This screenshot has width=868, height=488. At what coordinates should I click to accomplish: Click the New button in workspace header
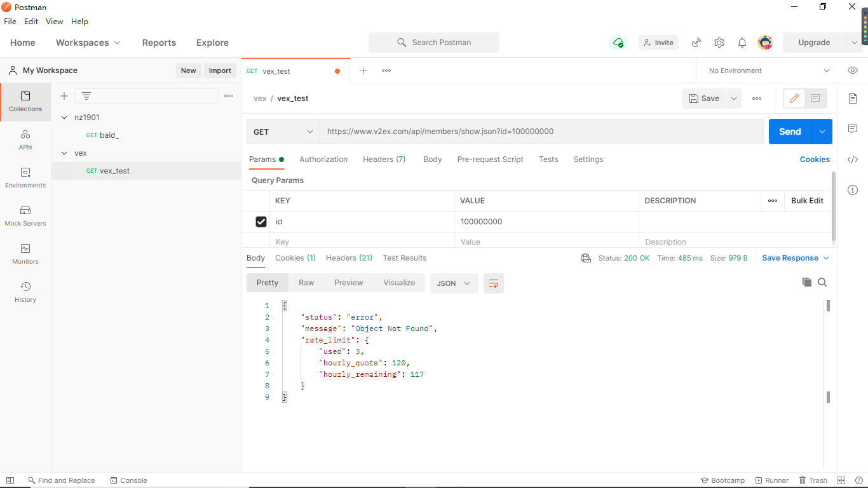[188, 71]
